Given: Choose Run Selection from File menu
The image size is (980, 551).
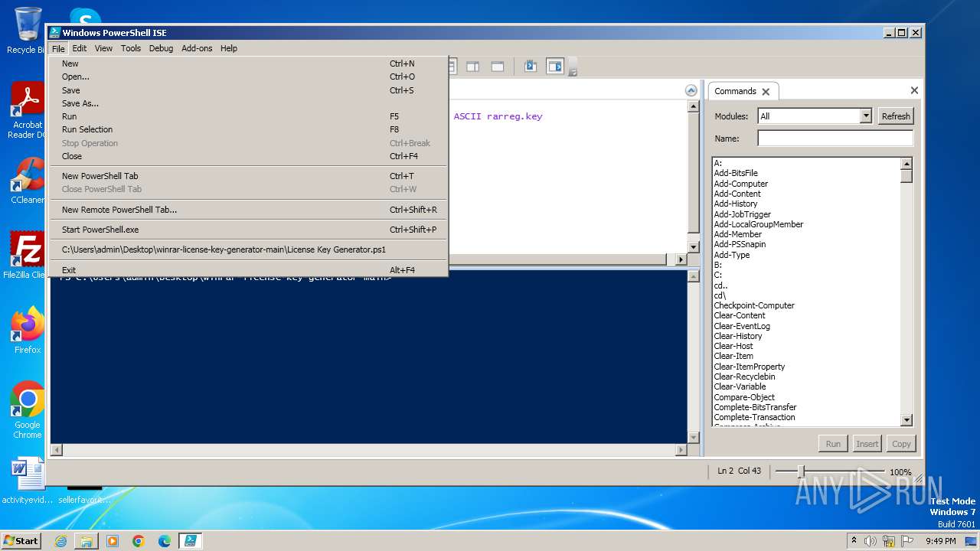Looking at the screenshot, I should tap(248, 129).
